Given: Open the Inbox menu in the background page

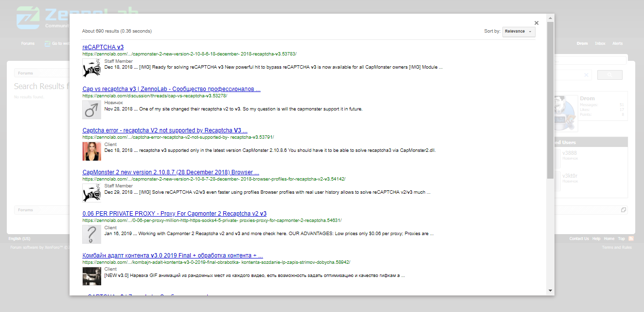Looking at the screenshot, I should 600,43.
